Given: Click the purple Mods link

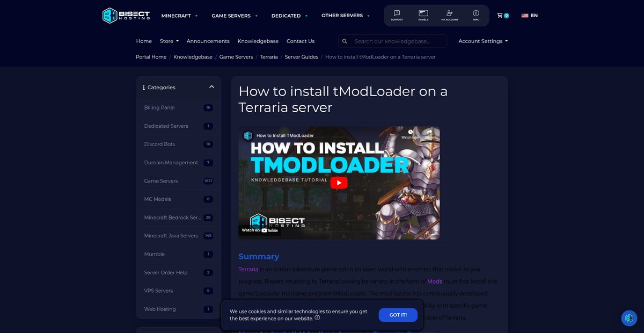Looking at the screenshot, I should [x=435, y=281].
